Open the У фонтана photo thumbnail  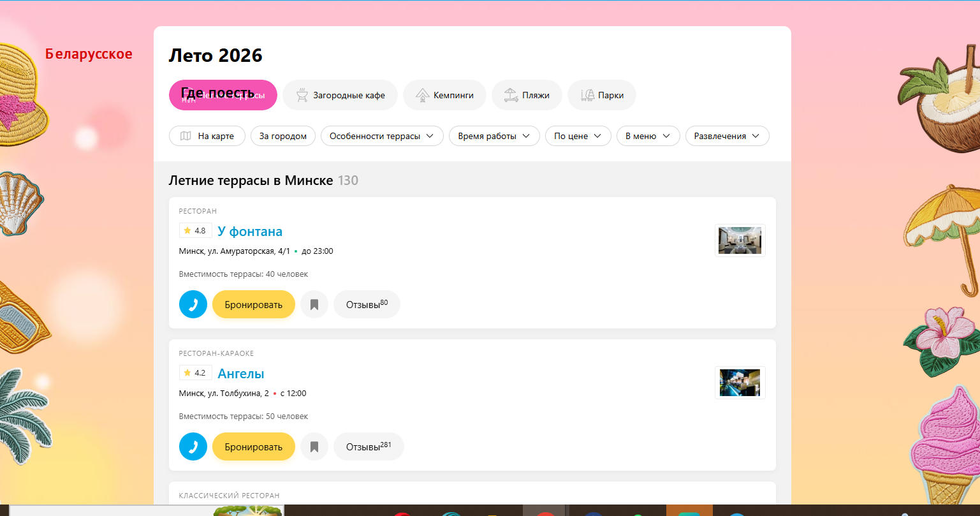[740, 240]
